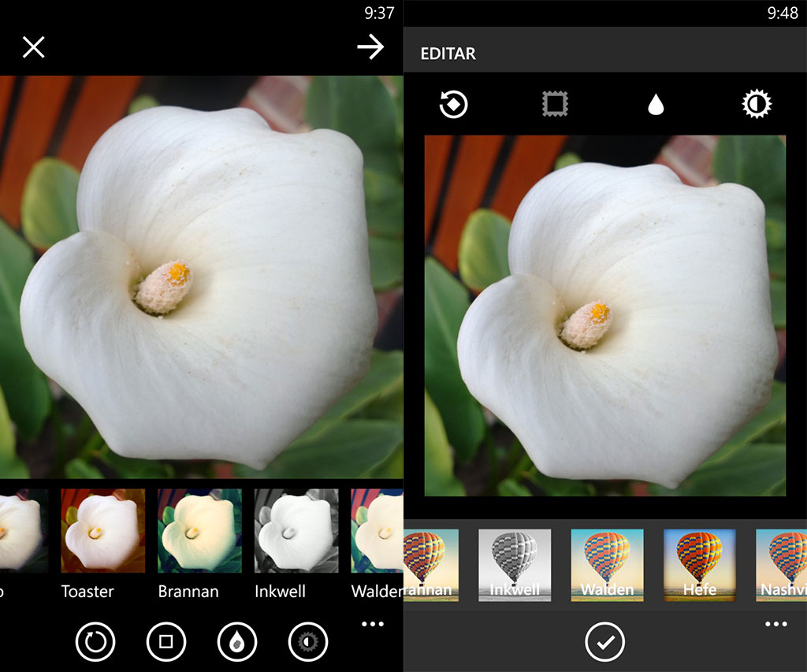Viewport: 807px width, 672px height.
Task: Expand the right app's three-dots menu
Action: point(775,624)
